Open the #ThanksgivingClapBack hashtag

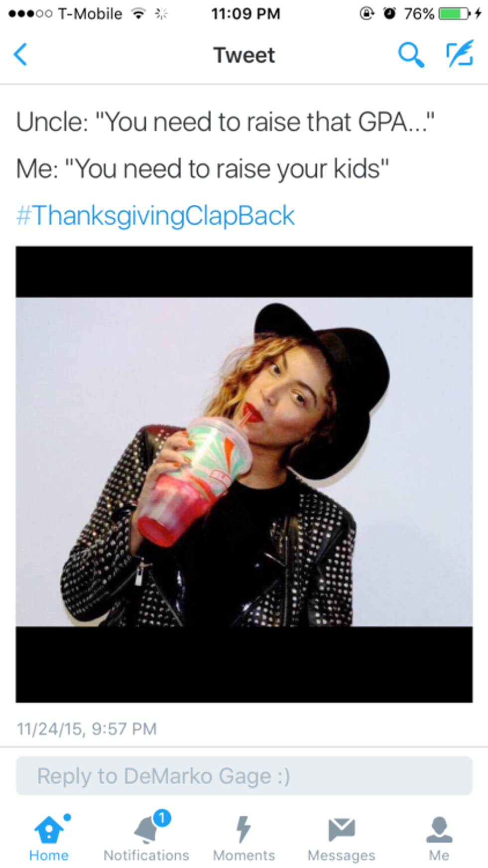tap(155, 216)
